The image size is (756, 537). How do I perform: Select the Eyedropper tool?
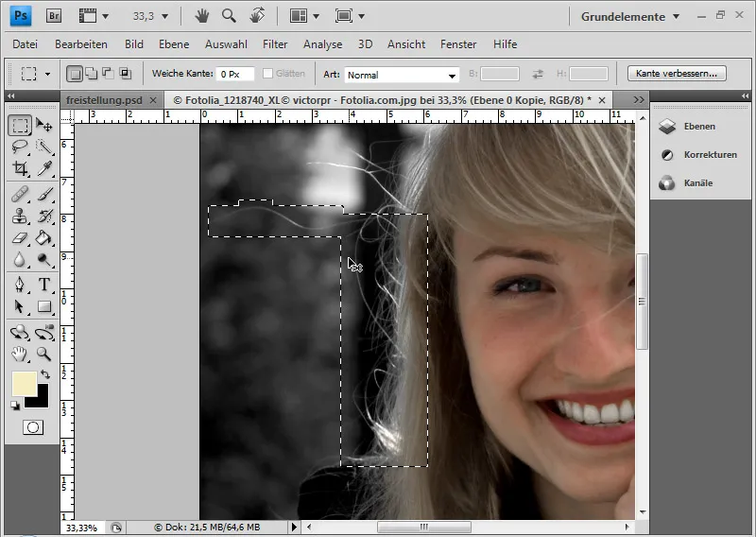tap(44, 168)
